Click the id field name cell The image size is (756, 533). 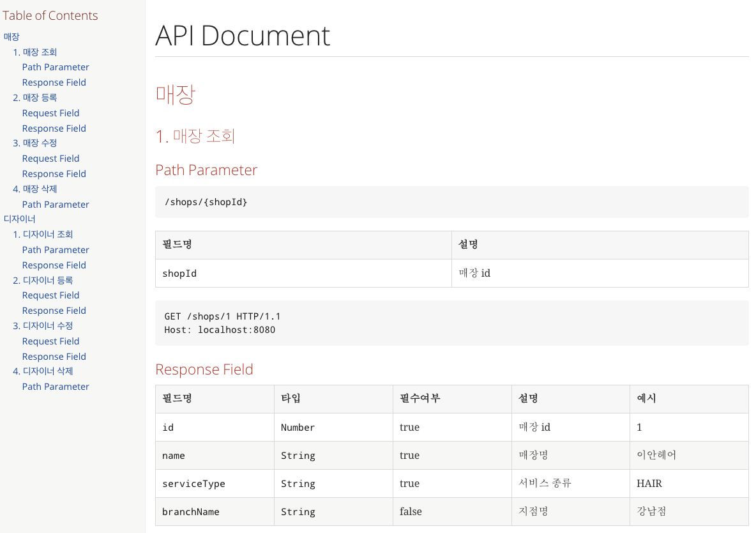coord(215,428)
